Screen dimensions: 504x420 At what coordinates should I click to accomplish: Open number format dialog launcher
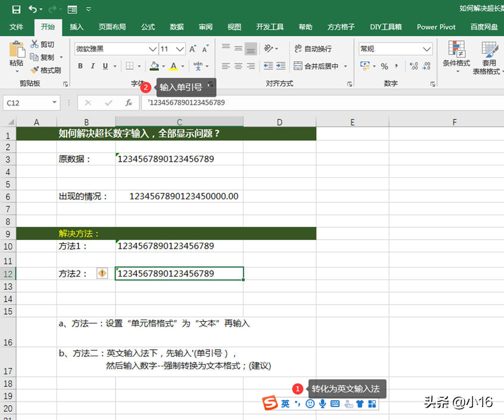433,84
